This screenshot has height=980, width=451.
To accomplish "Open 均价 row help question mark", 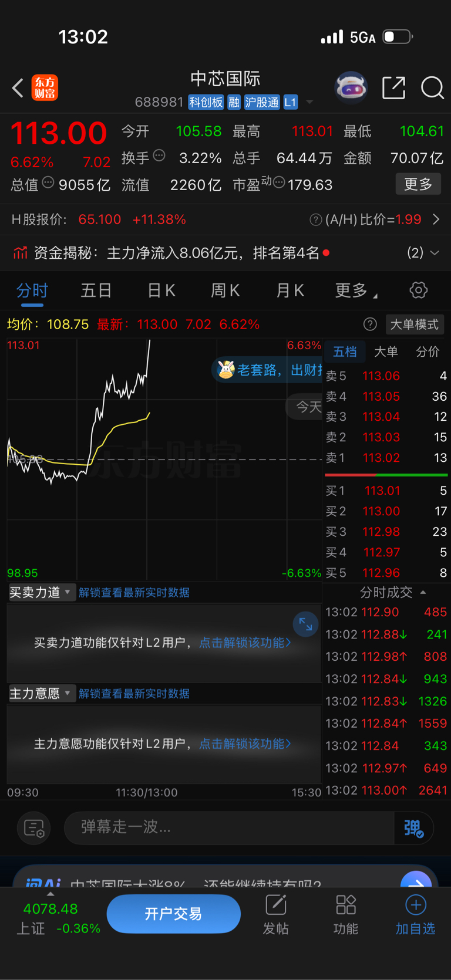I will 370,325.
